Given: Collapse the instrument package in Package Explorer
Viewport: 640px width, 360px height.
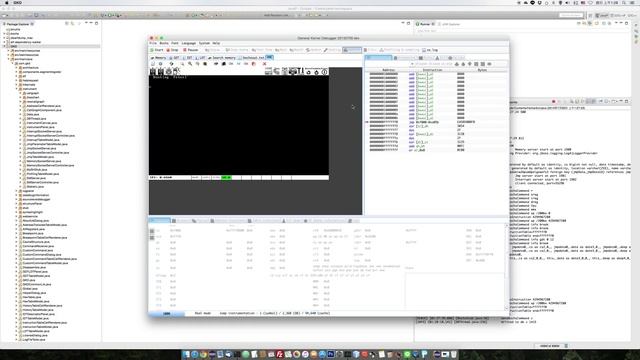Looking at the screenshot, I should pyautogui.click(x=17, y=89).
